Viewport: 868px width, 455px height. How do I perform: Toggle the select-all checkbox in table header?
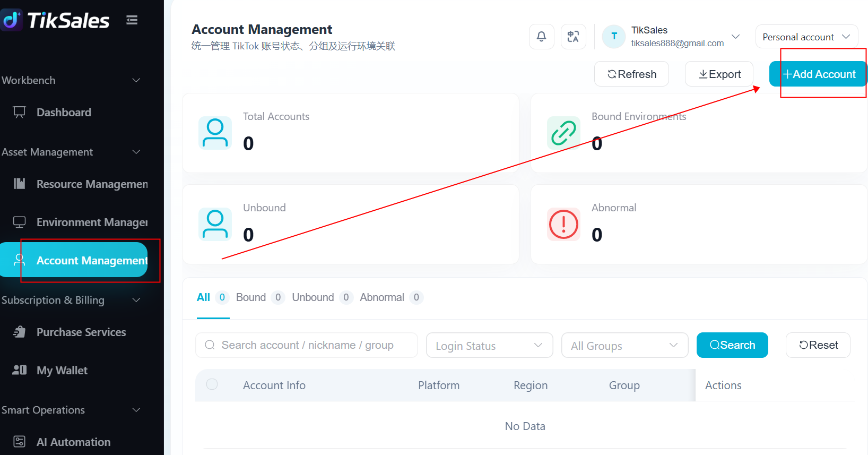pos(212,384)
